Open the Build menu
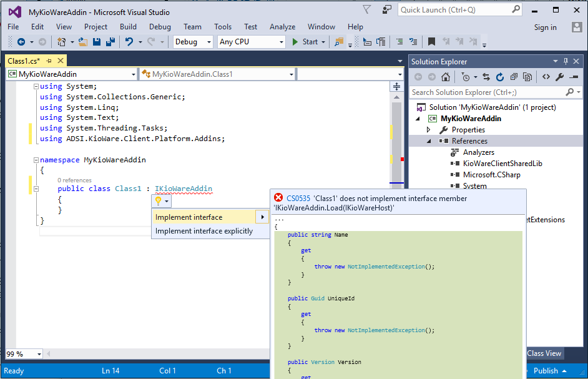Viewport: 588px width, 379px height. [128, 27]
